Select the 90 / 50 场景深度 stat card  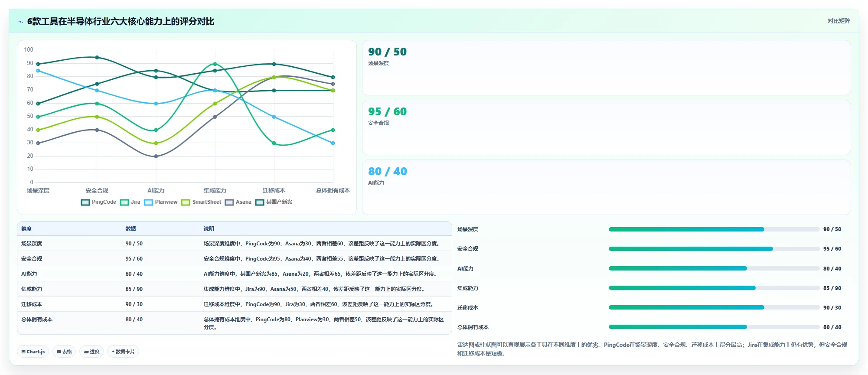(x=606, y=68)
